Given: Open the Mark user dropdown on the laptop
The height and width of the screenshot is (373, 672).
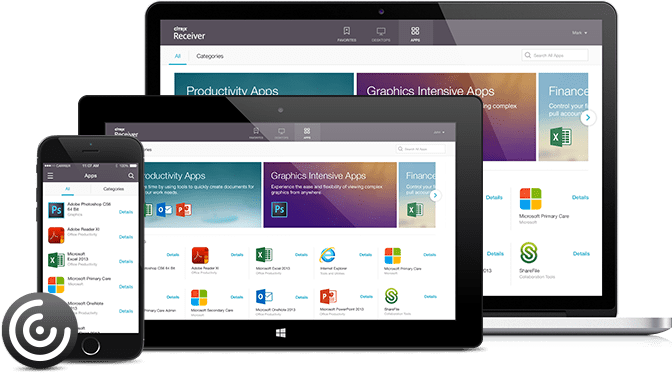Looking at the screenshot, I should point(579,33).
